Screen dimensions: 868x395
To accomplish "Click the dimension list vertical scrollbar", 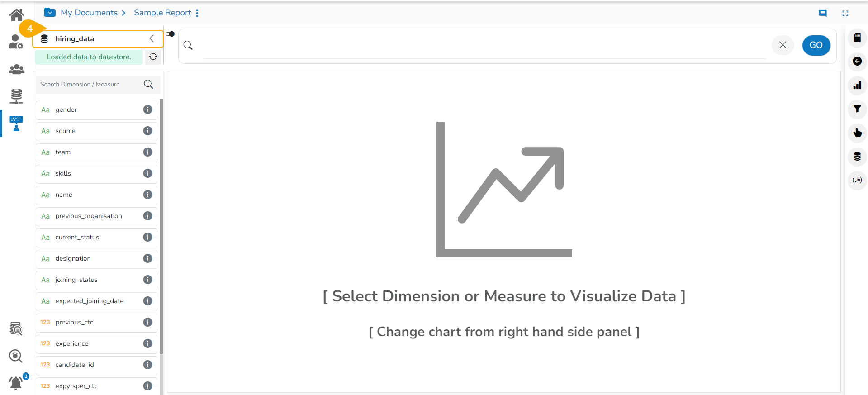I will (161, 226).
